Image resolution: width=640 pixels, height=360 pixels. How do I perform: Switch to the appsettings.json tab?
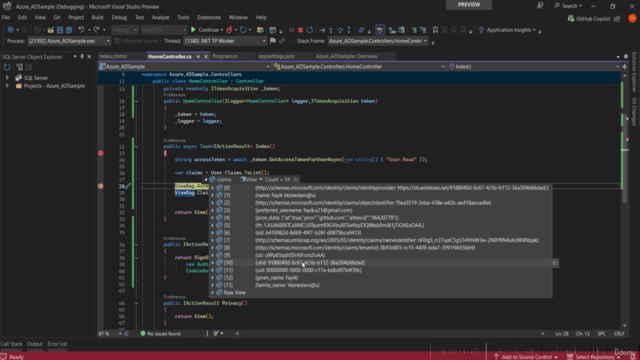click(276, 56)
